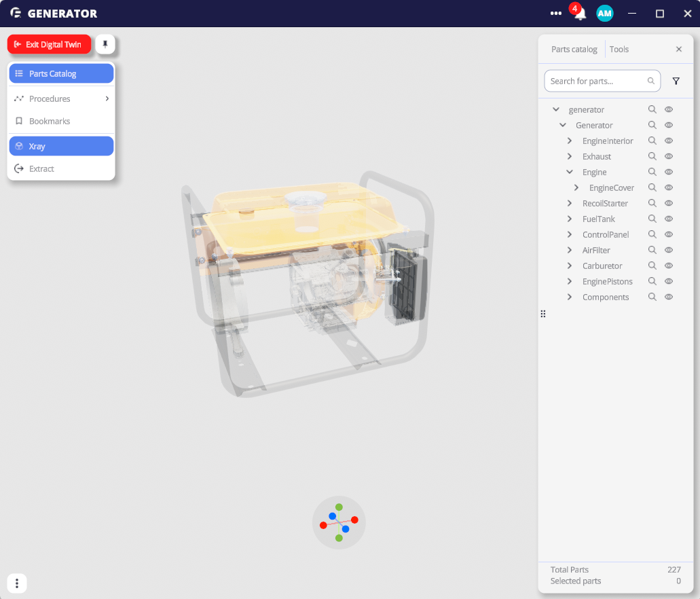Zoom to Carburetor using its magnifier icon
Screen dimensions: 700x599
[652, 266]
